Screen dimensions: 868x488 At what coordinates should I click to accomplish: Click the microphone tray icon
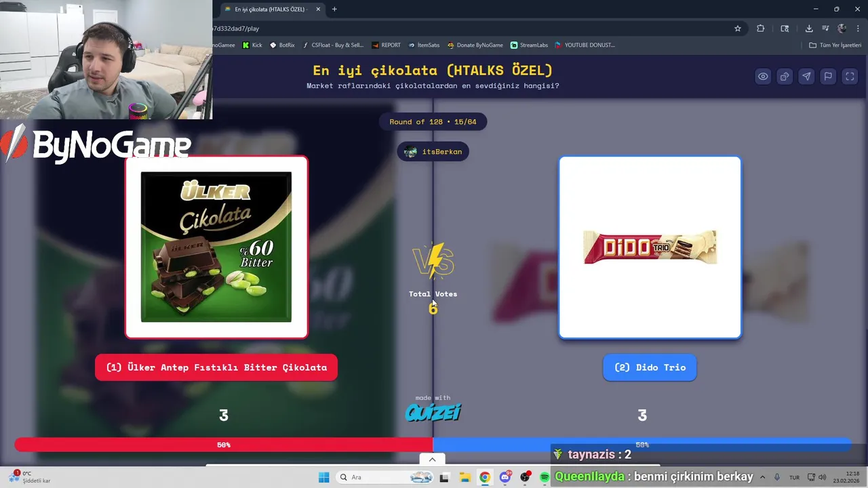click(x=777, y=477)
